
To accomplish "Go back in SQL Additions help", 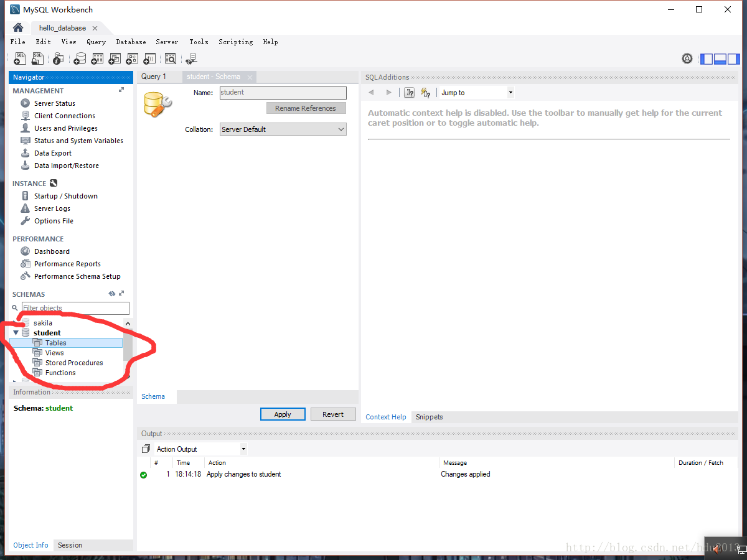I will [x=372, y=93].
